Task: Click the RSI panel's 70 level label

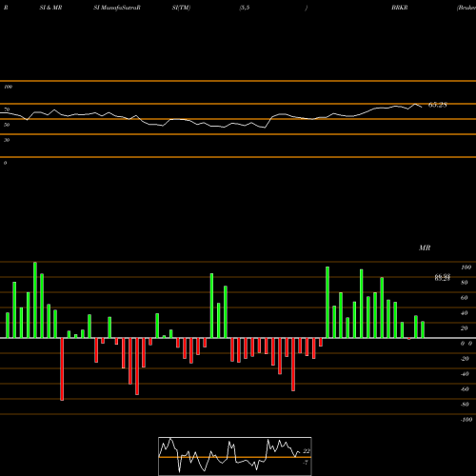Action: (x=7, y=109)
